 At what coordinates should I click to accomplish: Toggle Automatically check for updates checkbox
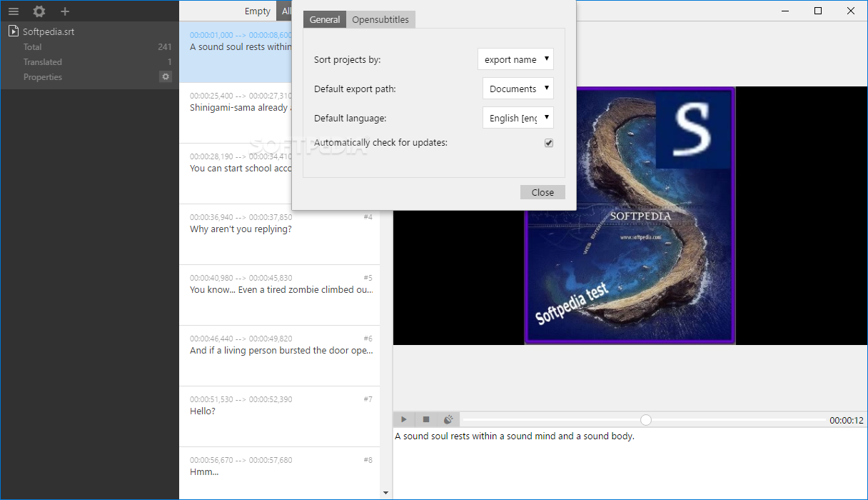[x=549, y=143]
